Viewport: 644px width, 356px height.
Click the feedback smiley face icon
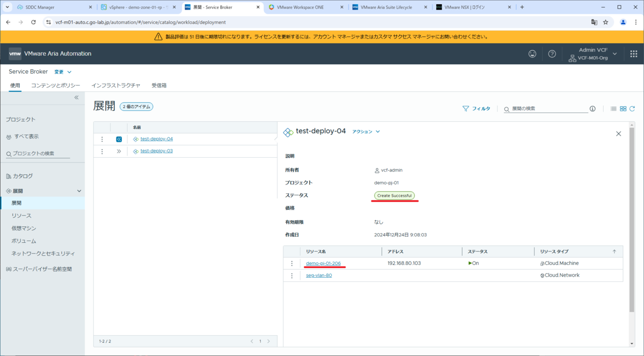tap(532, 54)
